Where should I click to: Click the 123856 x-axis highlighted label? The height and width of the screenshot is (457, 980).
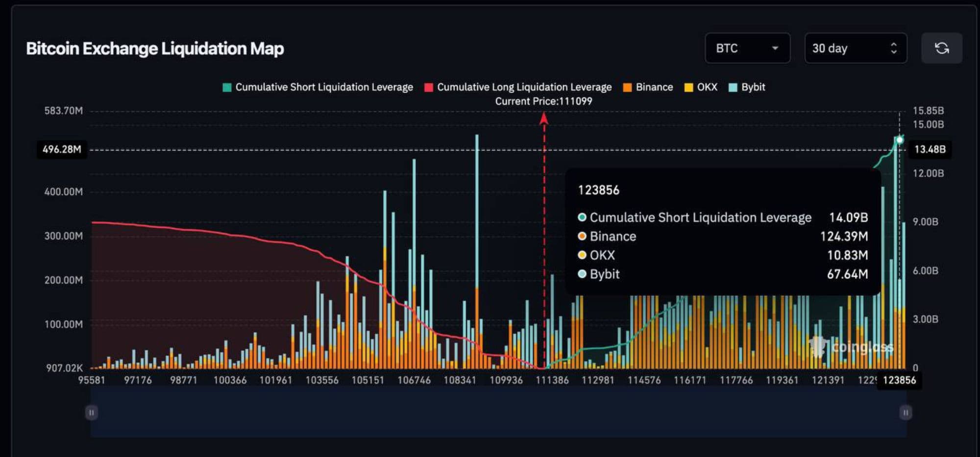coord(899,380)
